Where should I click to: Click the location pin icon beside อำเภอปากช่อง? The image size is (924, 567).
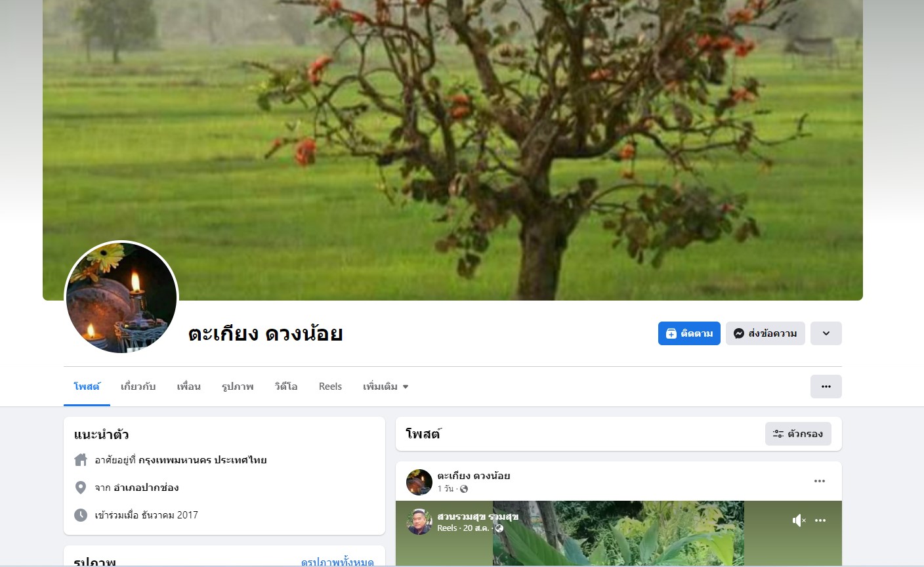coord(81,488)
